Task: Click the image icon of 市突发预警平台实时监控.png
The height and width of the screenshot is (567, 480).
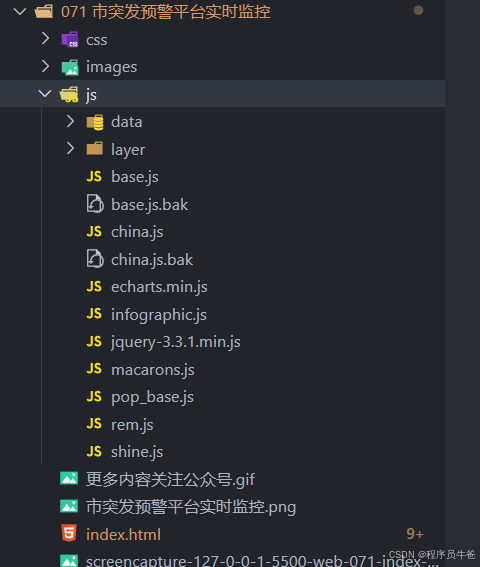Action: pos(69,506)
